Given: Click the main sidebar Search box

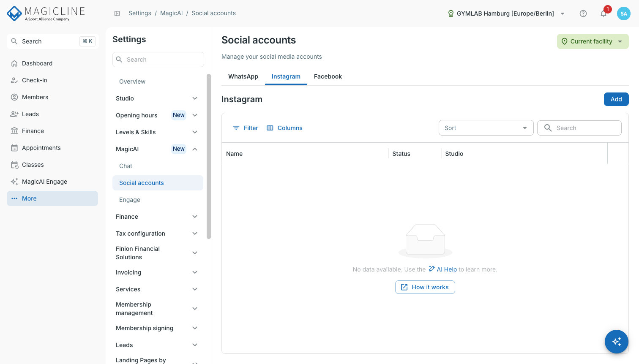Looking at the screenshot, I should coord(53,41).
